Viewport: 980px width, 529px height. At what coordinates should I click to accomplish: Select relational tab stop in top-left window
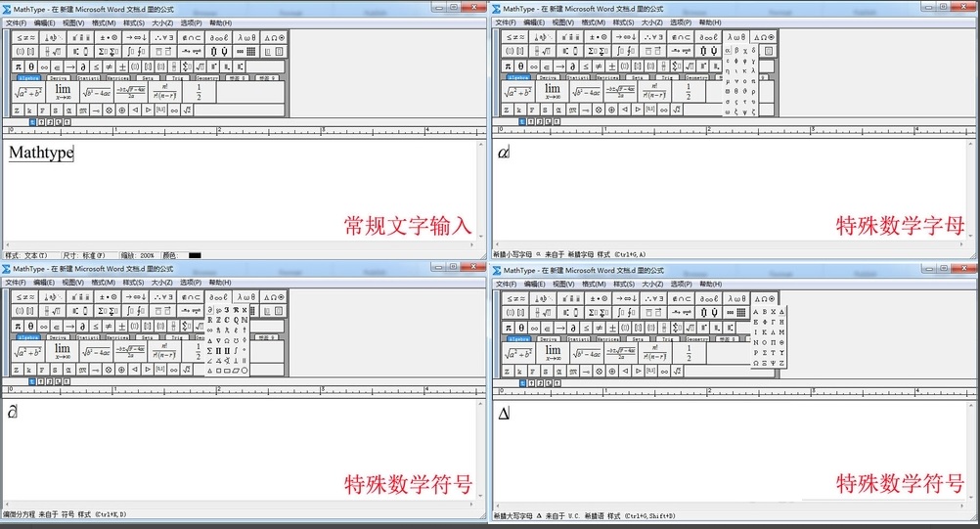(59, 122)
